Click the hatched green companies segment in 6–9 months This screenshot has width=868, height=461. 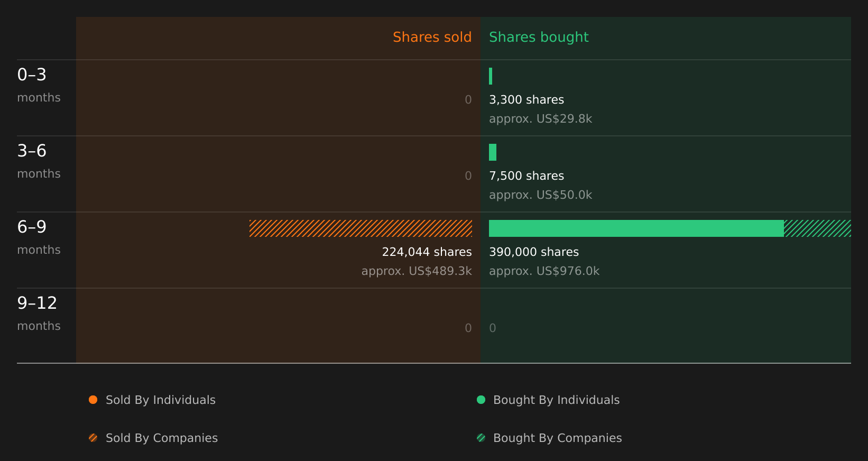pyautogui.click(x=817, y=228)
